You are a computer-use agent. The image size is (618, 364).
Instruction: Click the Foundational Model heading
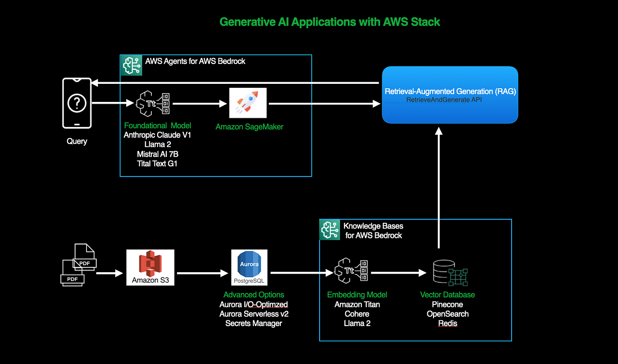158,126
